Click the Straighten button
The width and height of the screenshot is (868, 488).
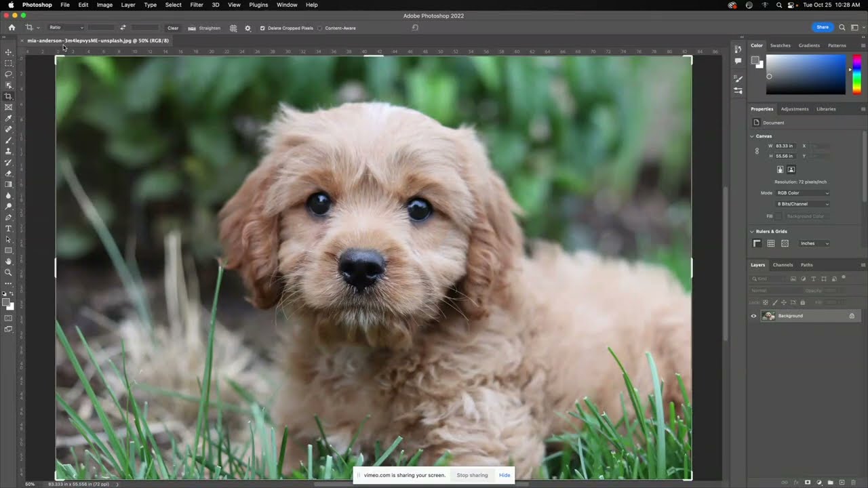click(204, 28)
